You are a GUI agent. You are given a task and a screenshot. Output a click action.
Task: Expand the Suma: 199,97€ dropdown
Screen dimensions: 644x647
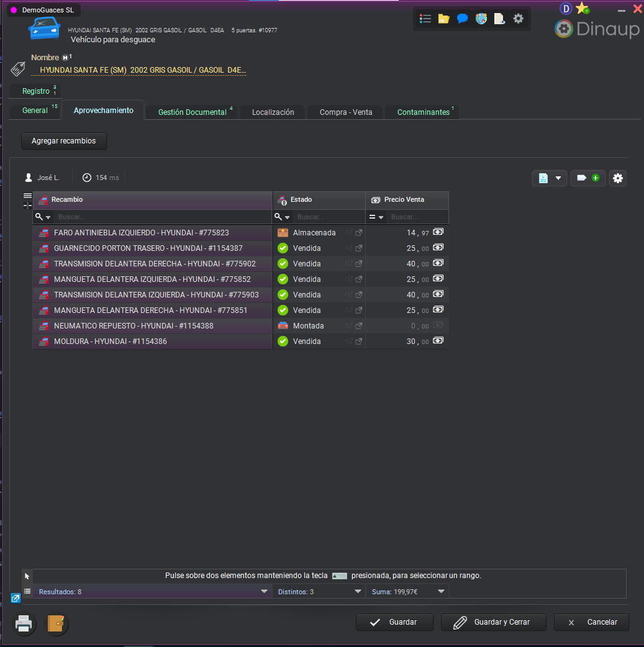click(x=442, y=592)
